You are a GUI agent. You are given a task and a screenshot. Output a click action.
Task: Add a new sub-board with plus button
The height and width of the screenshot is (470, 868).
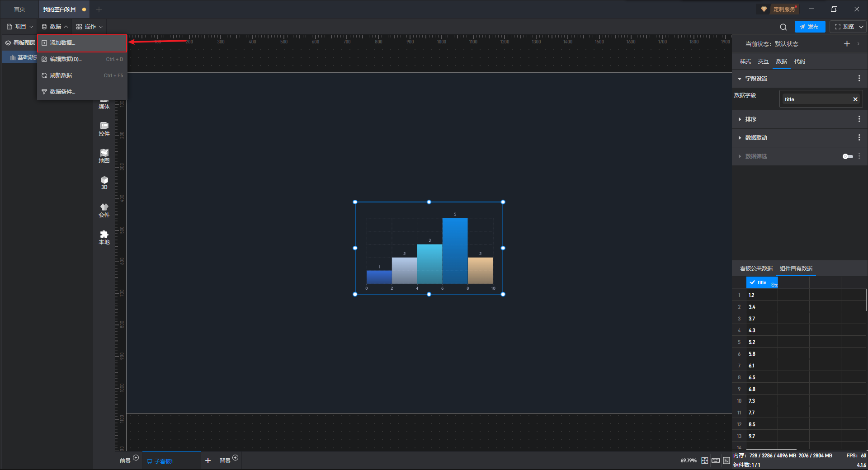(208, 461)
